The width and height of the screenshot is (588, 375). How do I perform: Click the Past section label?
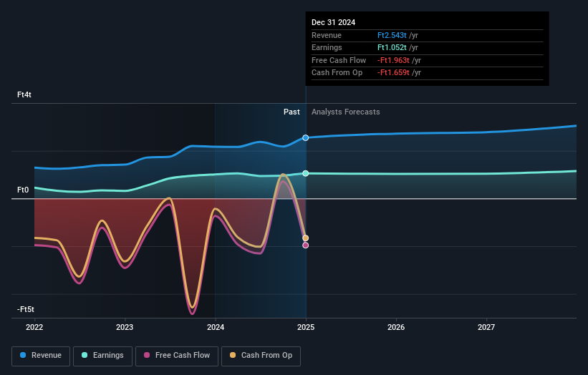coord(291,112)
